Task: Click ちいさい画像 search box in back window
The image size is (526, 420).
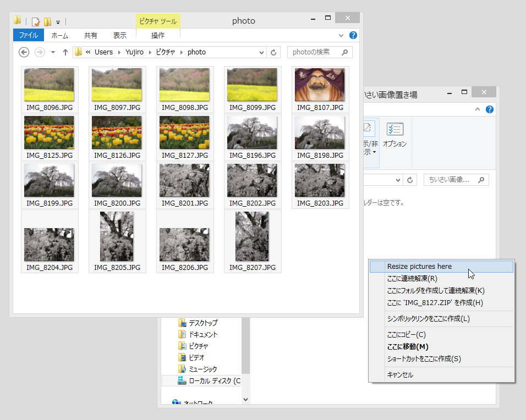Action: pyautogui.click(x=456, y=180)
